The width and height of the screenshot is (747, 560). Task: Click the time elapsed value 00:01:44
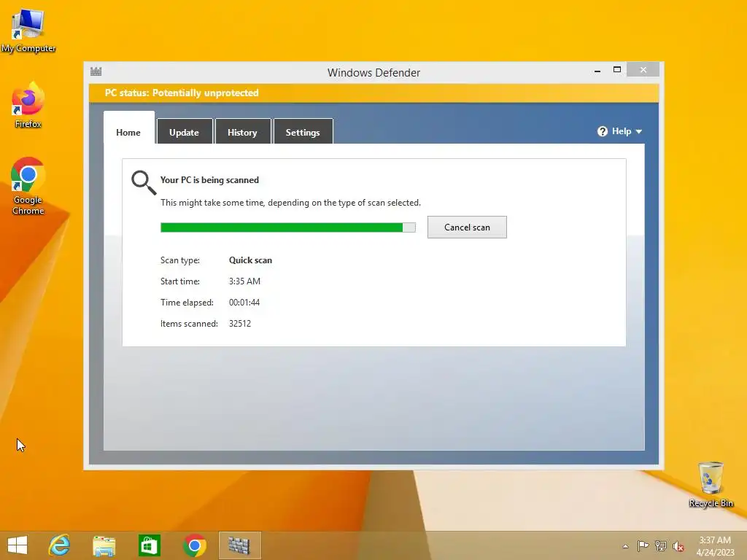coord(244,303)
